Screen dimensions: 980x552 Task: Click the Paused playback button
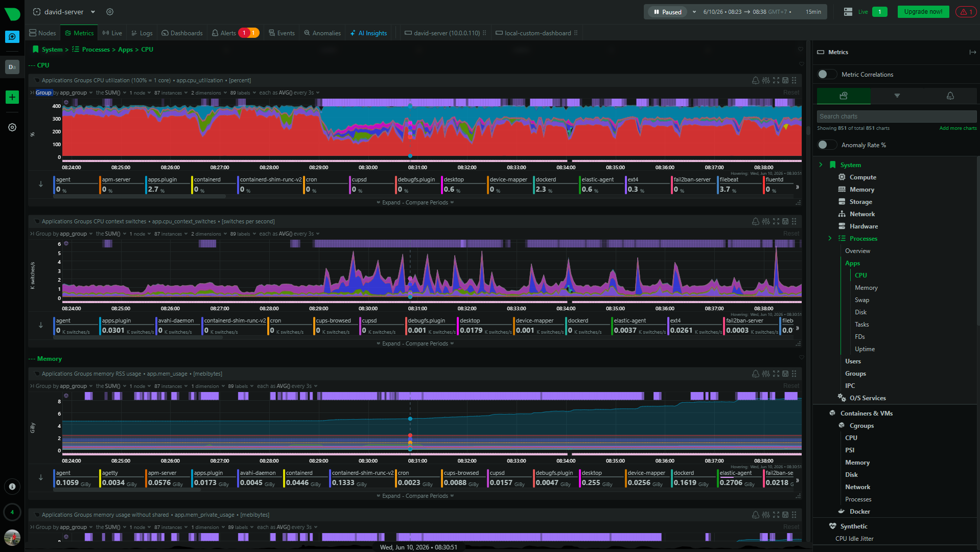[x=668, y=12]
